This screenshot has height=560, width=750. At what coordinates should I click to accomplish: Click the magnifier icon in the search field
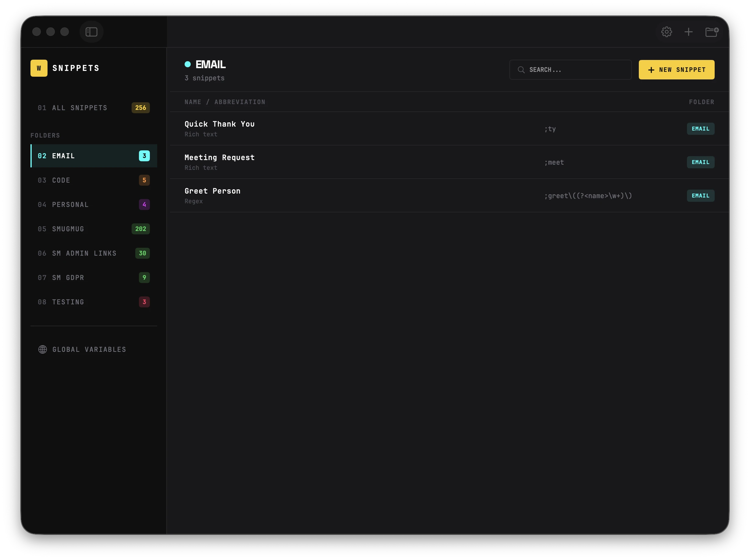tap(522, 69)
